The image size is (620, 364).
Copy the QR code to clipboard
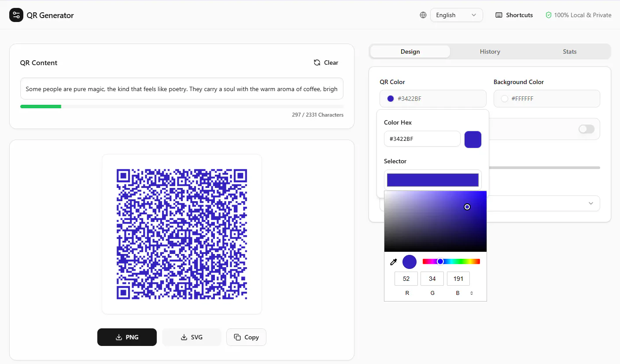click(x=246, y=337)
